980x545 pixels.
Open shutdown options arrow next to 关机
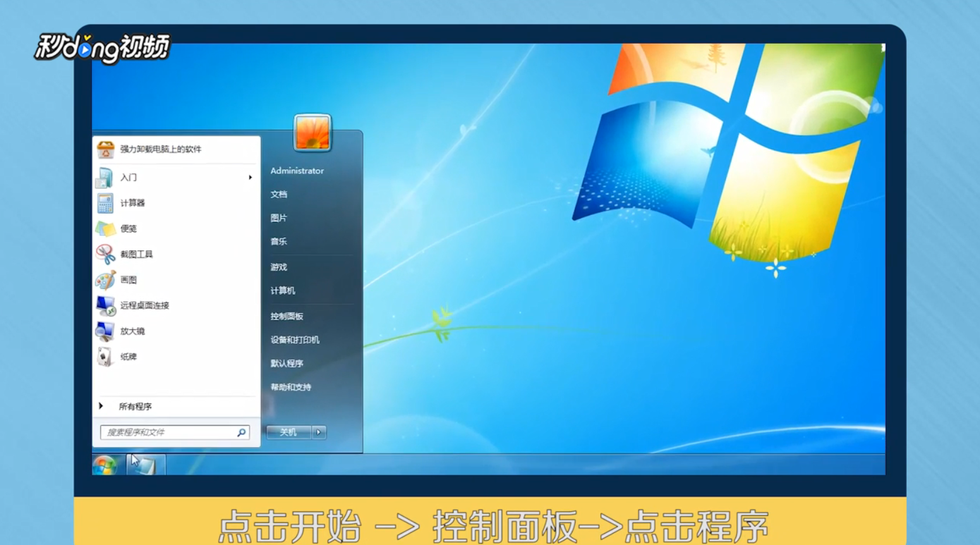[x=318, y=432]
